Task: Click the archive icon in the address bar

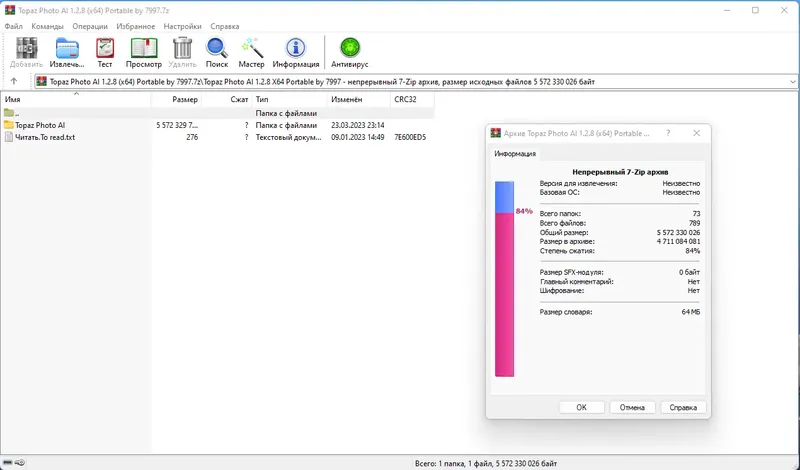Action: tap(42, 82)
